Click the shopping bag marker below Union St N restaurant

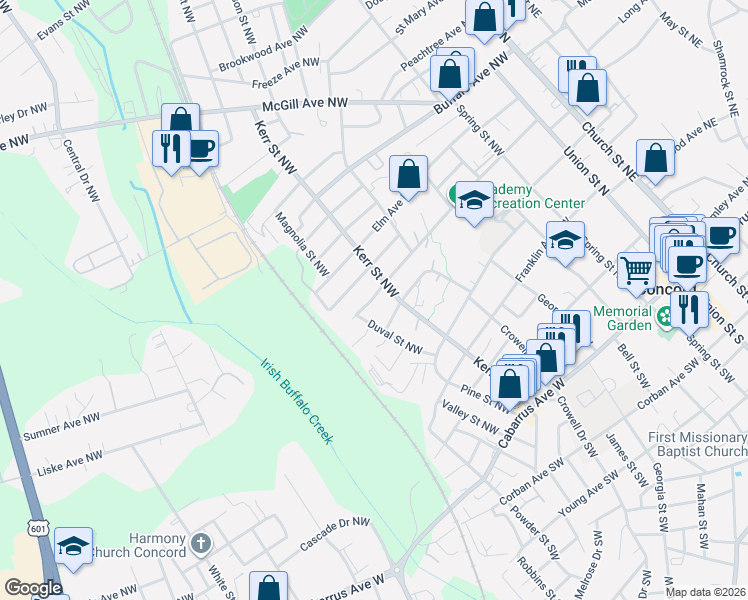pos(588,89)
